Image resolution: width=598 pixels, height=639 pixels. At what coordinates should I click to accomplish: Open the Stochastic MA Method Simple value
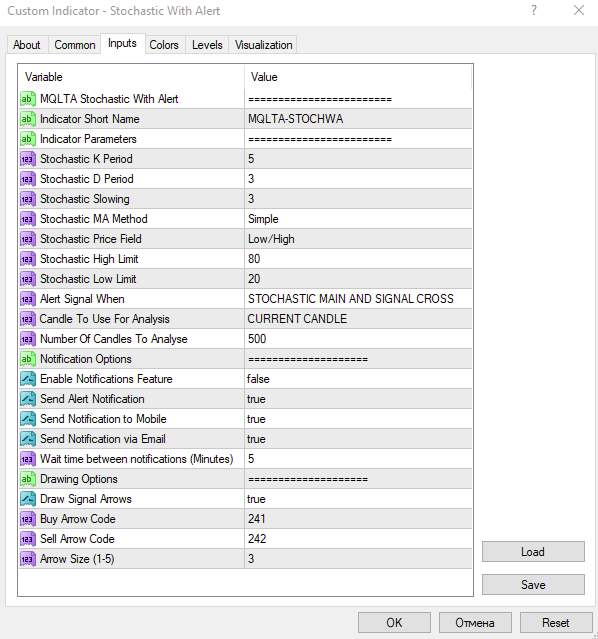(358, 219)
